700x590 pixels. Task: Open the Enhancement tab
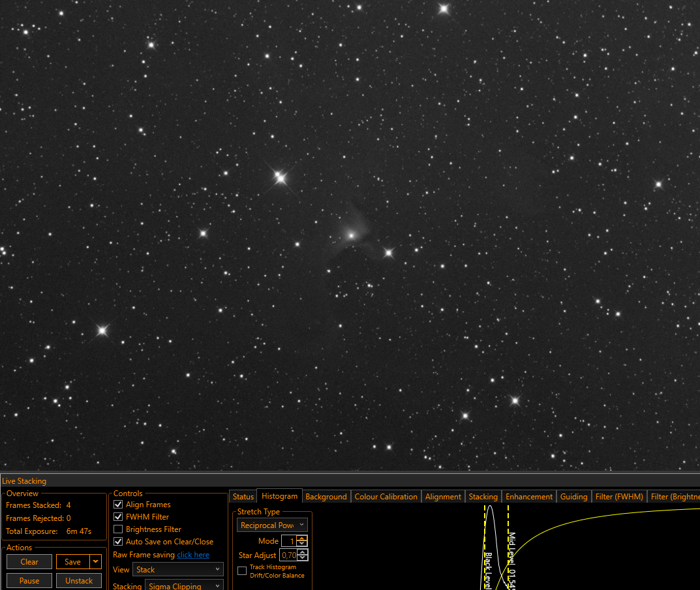529,497
